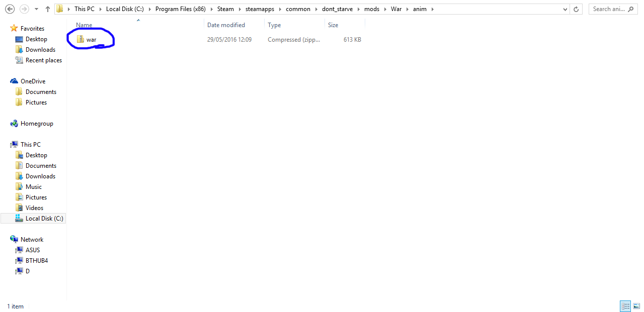Refresh the anim folder view
Screen dimensions: 644x312
coord(577,9)
